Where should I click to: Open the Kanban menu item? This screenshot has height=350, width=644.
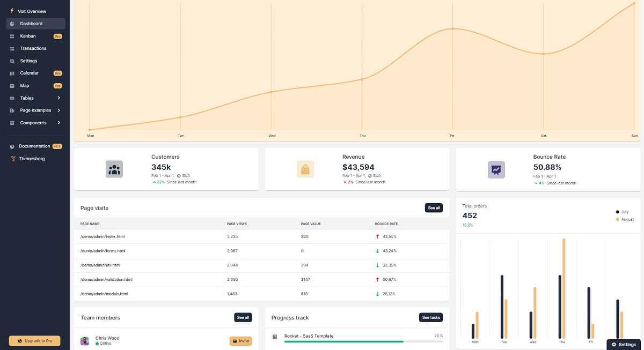tap(35, 36)
